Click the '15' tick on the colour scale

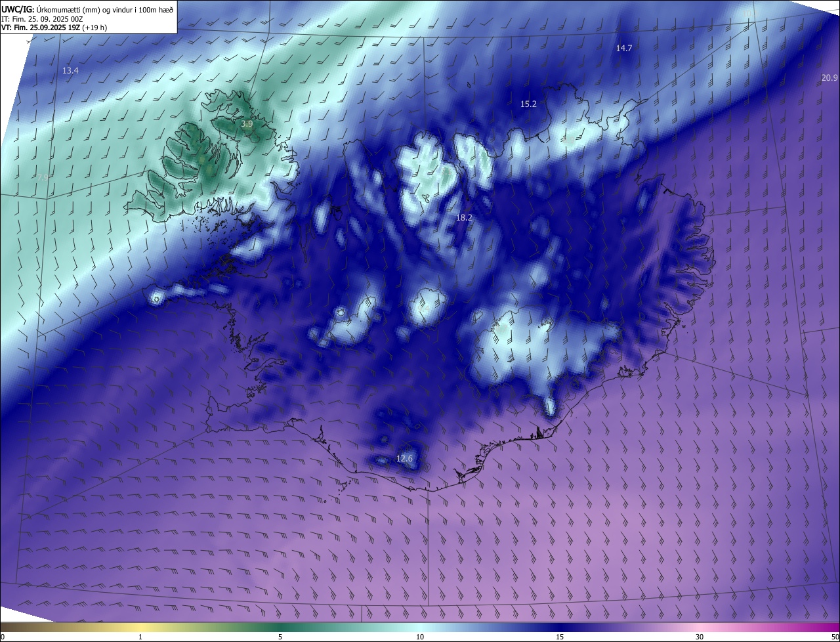(x=560, y=637)
